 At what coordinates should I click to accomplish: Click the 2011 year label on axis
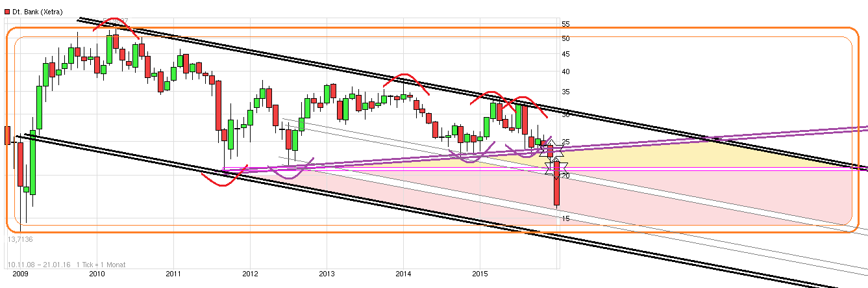click(173, 275)
